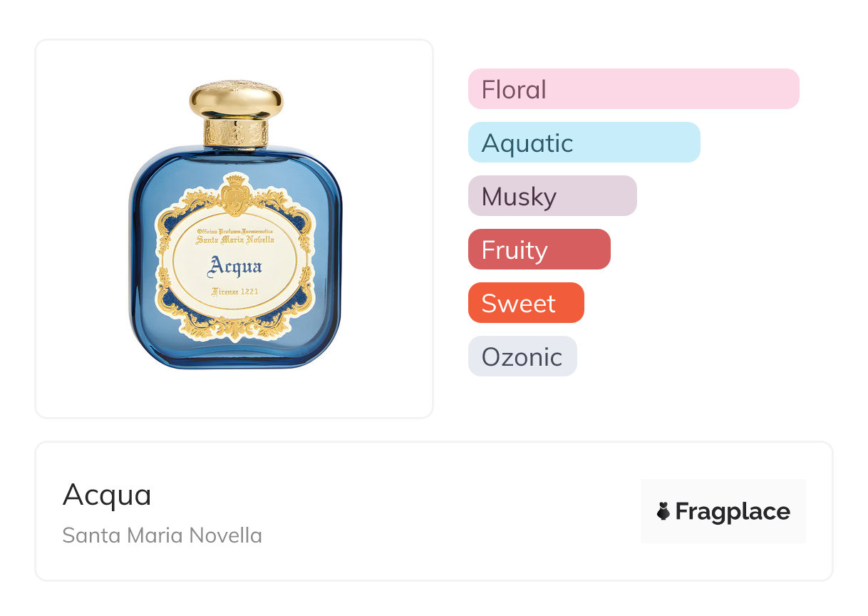
Task: Click the Firenze 1221 text on the label
Action: [235, 292]
